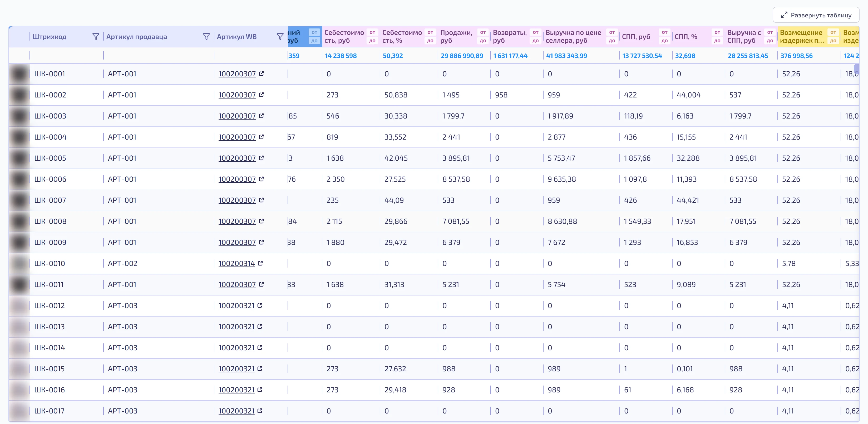The height and width of the screenshot is (424, 868).
Task: Click the Штрихкод column header label
Action: coord(50,36)
